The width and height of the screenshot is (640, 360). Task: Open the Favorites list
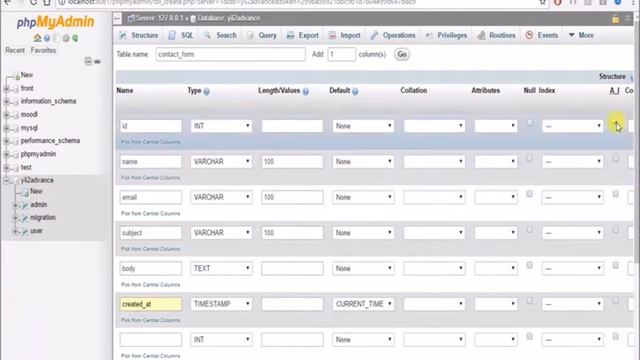[x=43, y=51]
